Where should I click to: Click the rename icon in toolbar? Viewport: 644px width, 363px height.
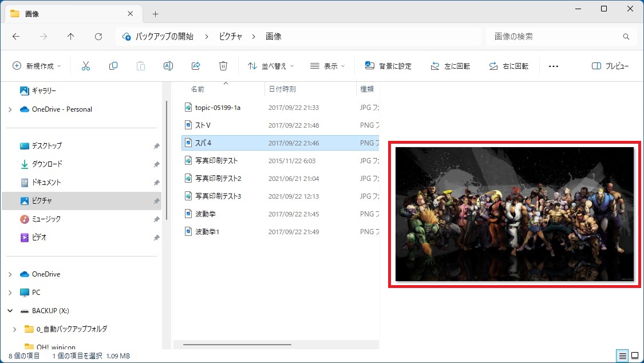tap(168, 66)
